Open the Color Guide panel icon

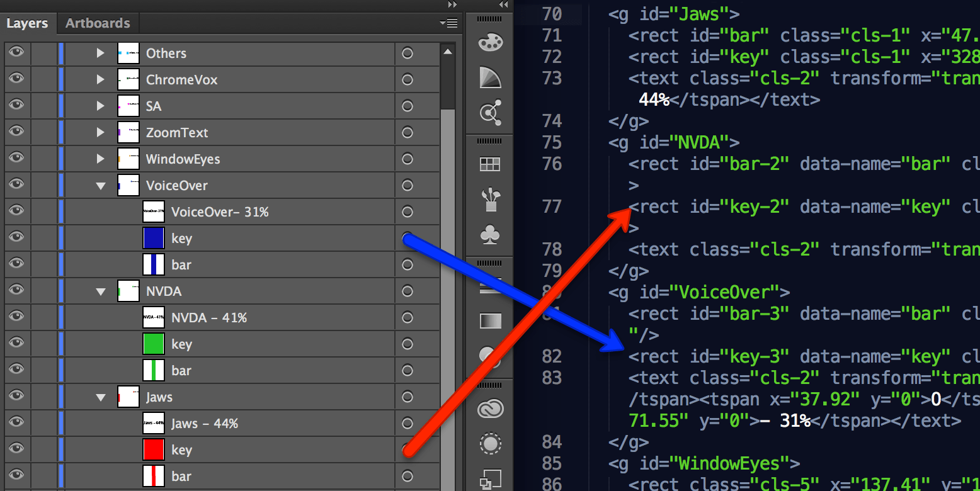(x=490, y=77)
